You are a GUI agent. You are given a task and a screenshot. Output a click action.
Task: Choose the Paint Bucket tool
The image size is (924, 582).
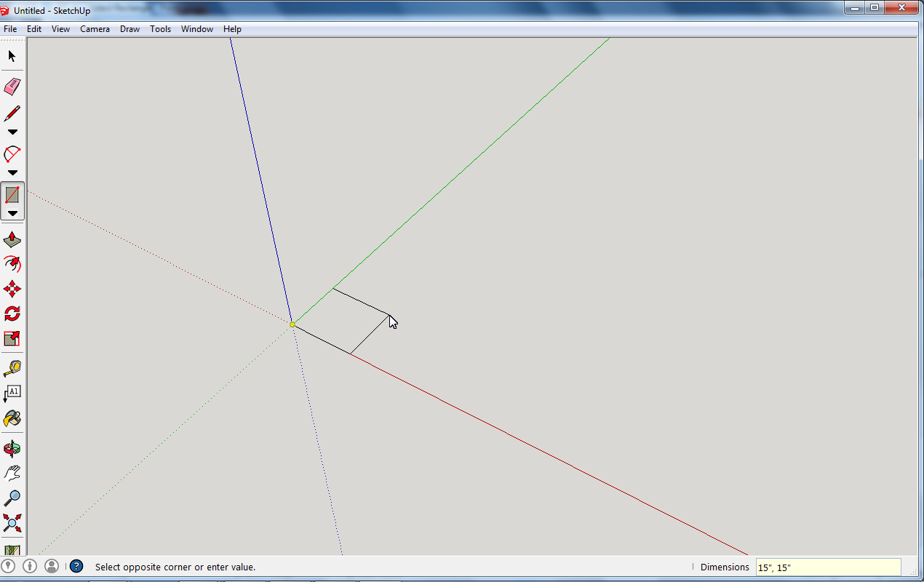[x=12, y=418]
